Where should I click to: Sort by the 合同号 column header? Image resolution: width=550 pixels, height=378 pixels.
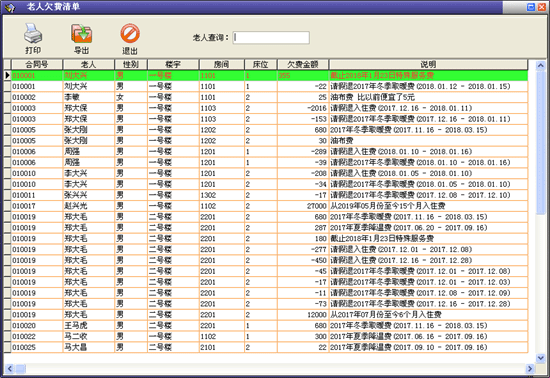point(37,65)
